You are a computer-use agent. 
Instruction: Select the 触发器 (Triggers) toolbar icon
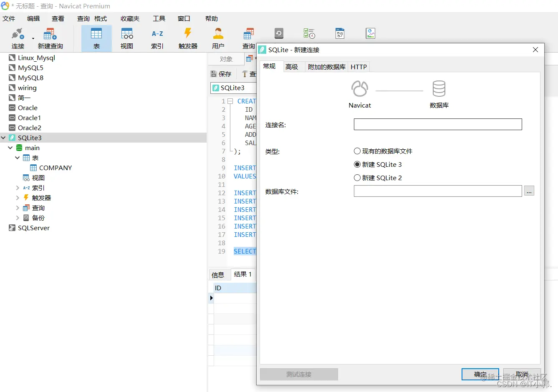point(188,38)
